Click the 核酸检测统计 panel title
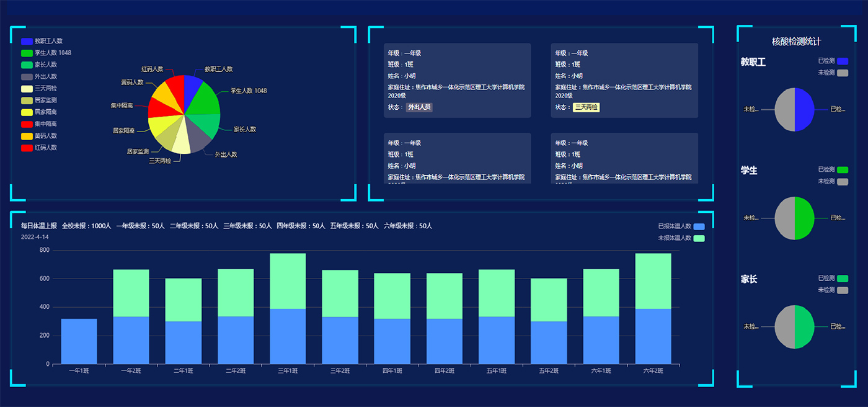Screen dimensions: 868x407 click(x=796, y=42)
